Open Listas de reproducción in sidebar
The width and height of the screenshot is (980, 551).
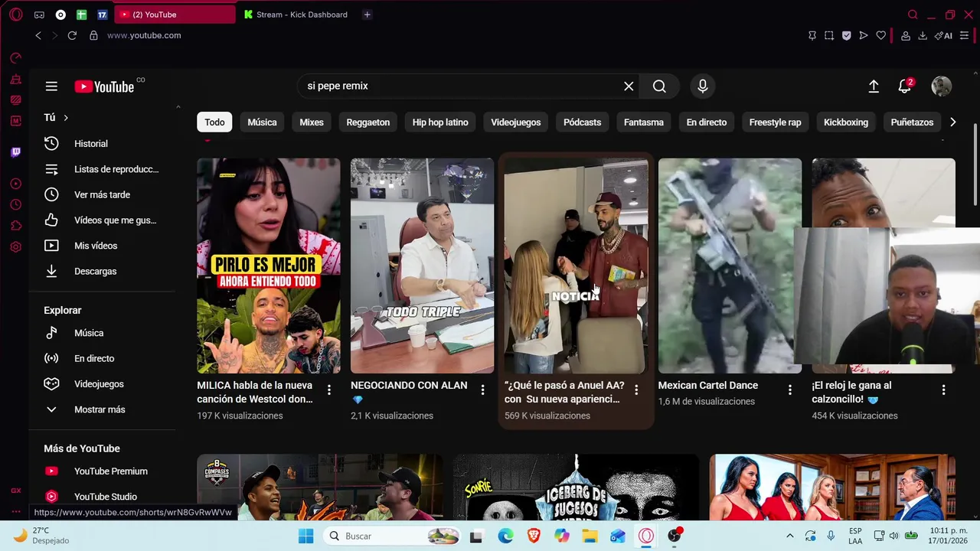click(x=103, y=169)
